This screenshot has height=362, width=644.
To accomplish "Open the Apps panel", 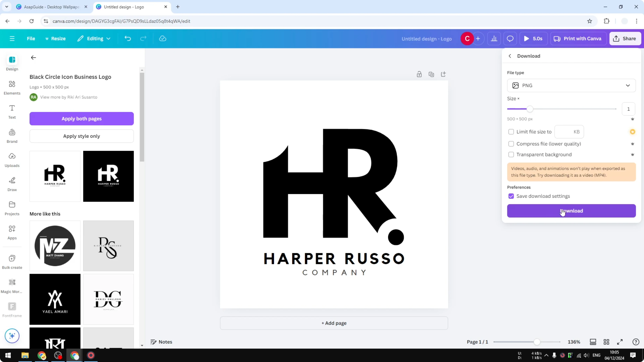I will click(12, 232).
